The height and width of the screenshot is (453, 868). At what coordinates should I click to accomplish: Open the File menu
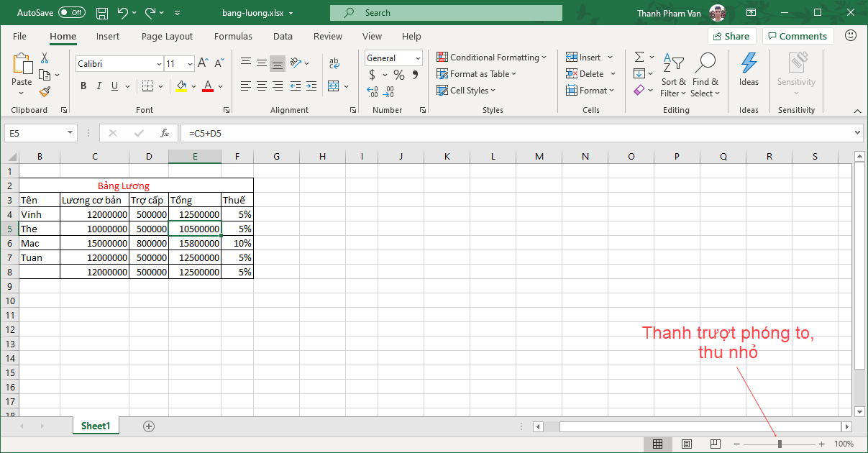pyautogui.click(x=19, y=36)
